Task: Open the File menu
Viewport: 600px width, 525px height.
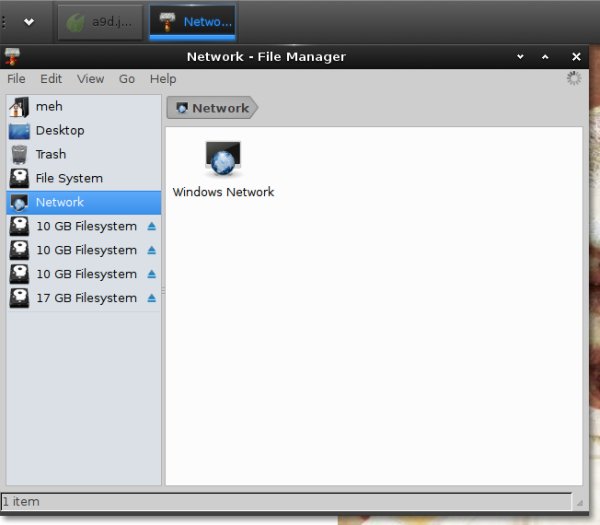Action: [x=16, y=79]
